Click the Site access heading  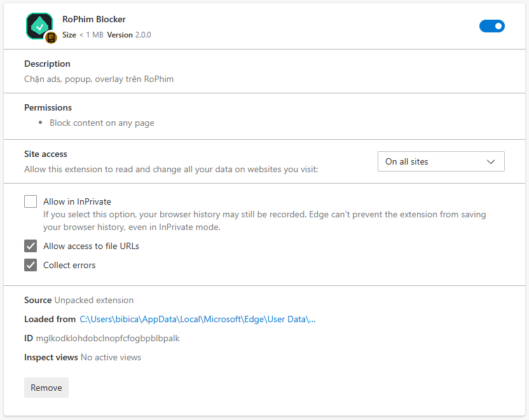click(x=46, y=154)
